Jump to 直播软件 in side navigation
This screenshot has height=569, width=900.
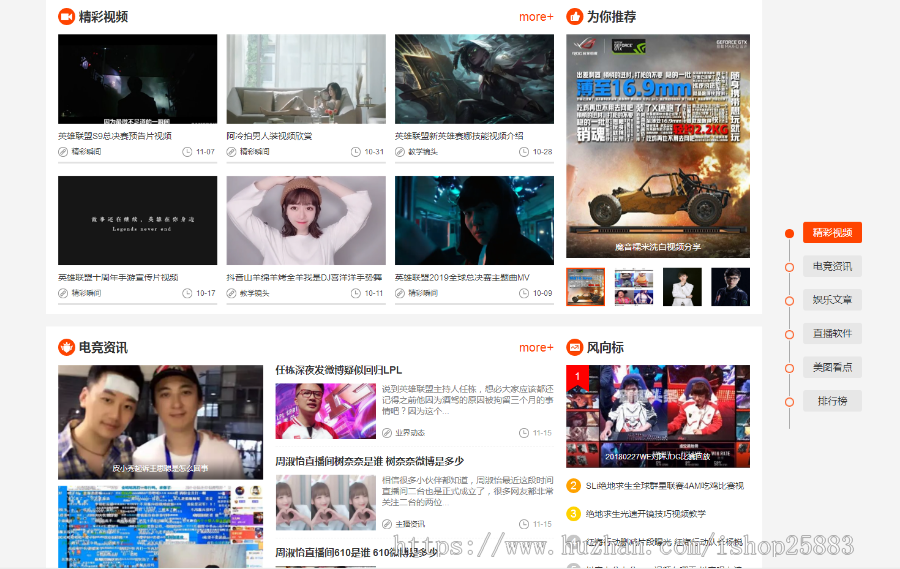832,334
